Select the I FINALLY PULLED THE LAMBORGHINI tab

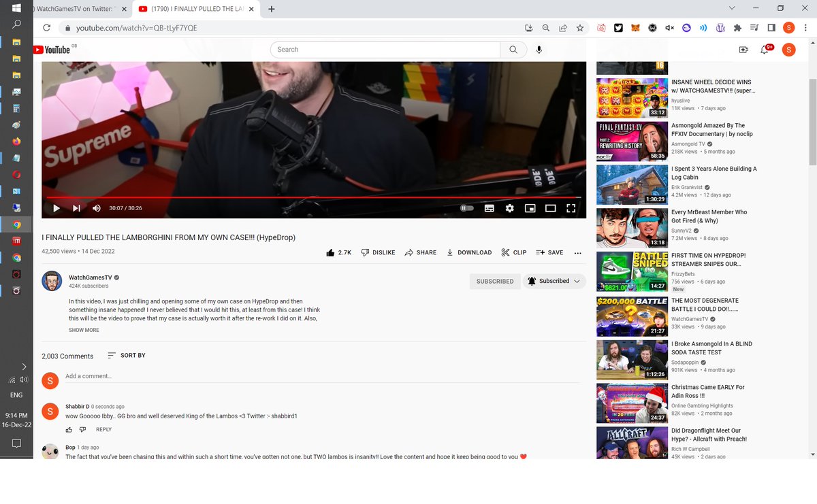pyautogui.click(x=195, y=10)
